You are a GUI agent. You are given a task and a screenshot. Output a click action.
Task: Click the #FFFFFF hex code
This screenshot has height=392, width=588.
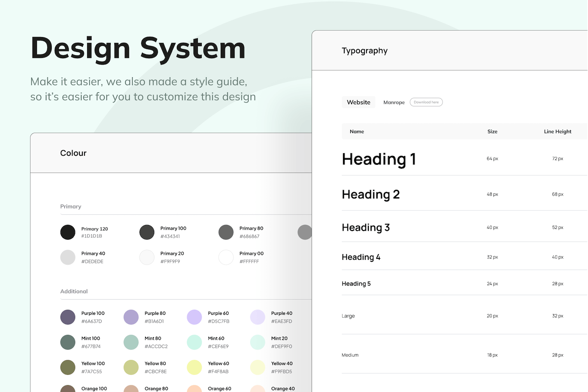point(249,261)
